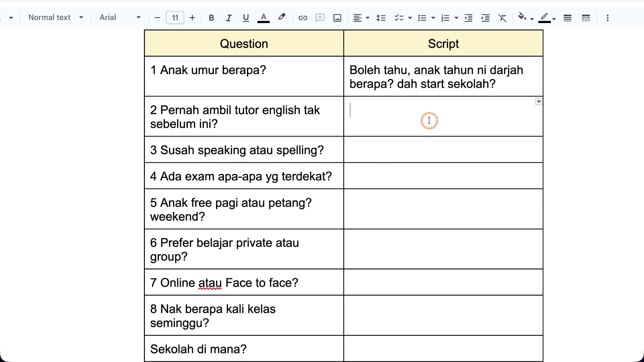Expand numbered list style options

point(456,18)
